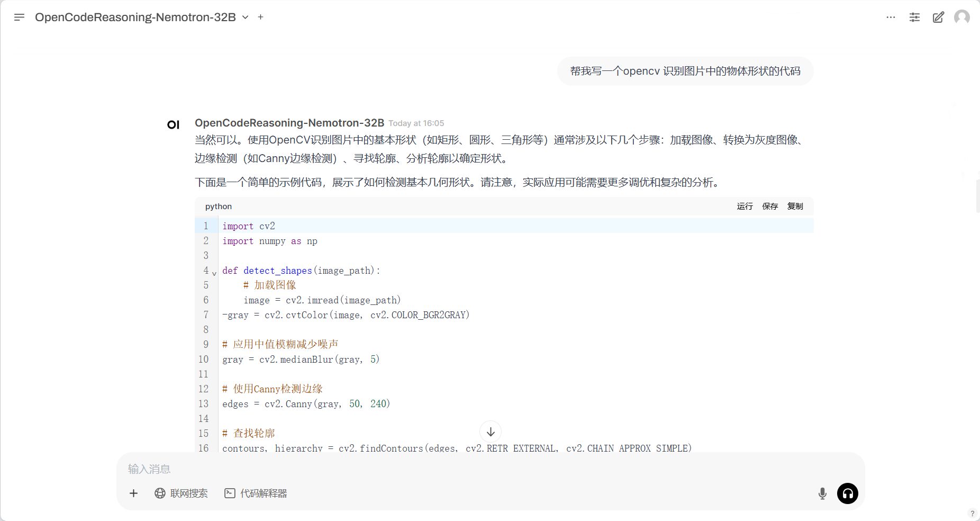This screenshot has height=521, width=980.
Task: Start voice call with headphone button
Action: coord(847,493)
